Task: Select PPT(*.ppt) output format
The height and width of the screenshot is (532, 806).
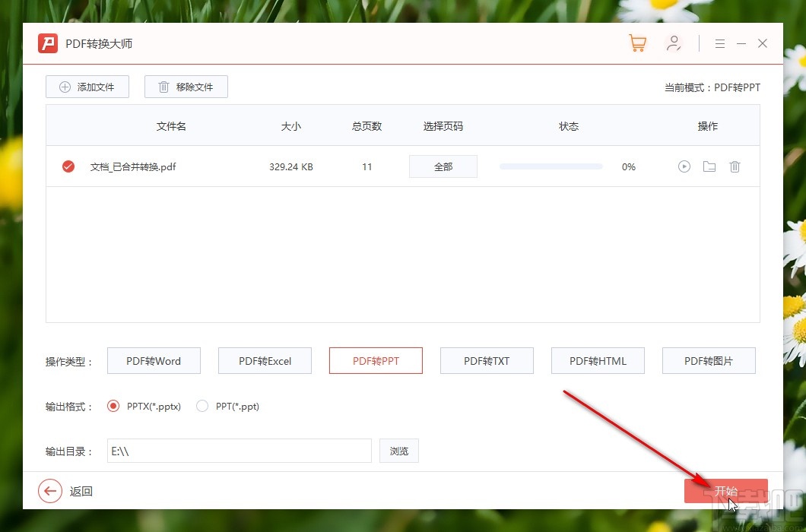Action: (202, 406)
